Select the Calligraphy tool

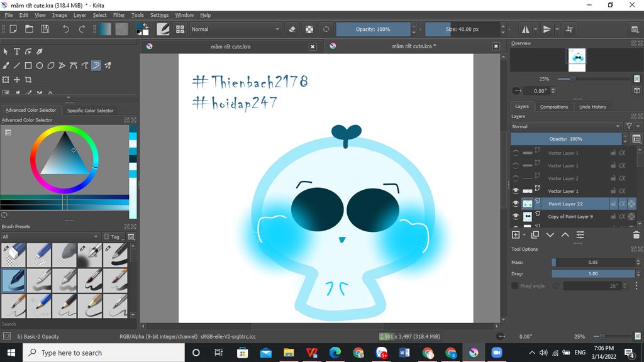click(x=40, y=52)
